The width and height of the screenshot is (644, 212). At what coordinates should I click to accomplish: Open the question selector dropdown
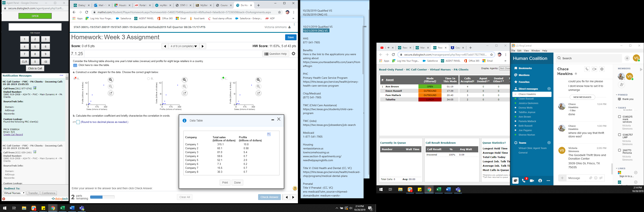[184, 46]
